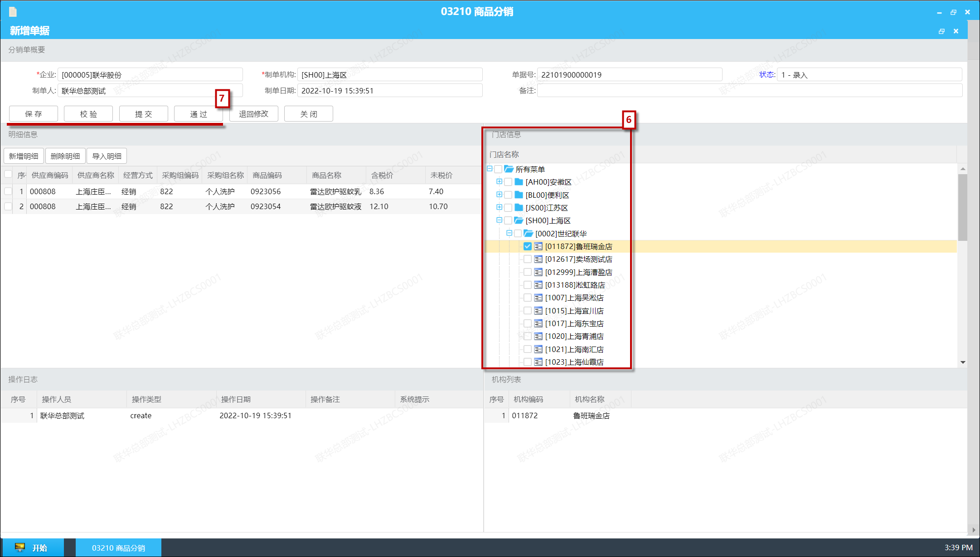Click the 制单机构 field
The width and height of the screenshot is (980, 557).
click(390, 74)
